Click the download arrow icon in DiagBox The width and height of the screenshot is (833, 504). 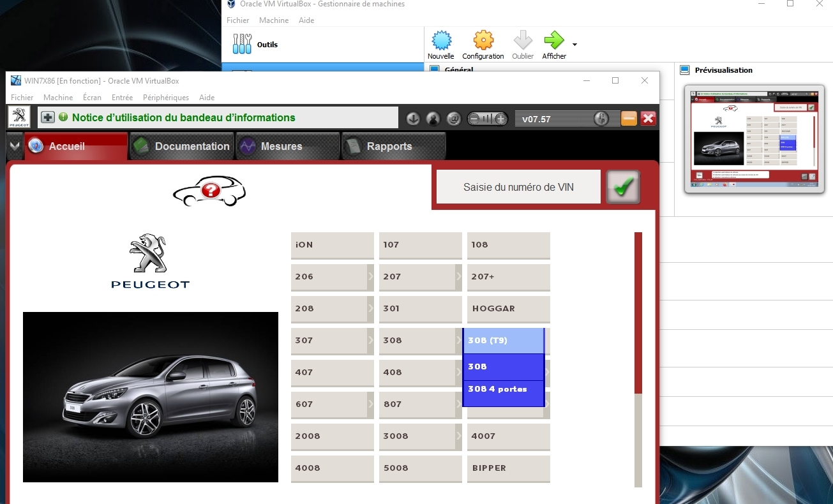tap(413, 119)
